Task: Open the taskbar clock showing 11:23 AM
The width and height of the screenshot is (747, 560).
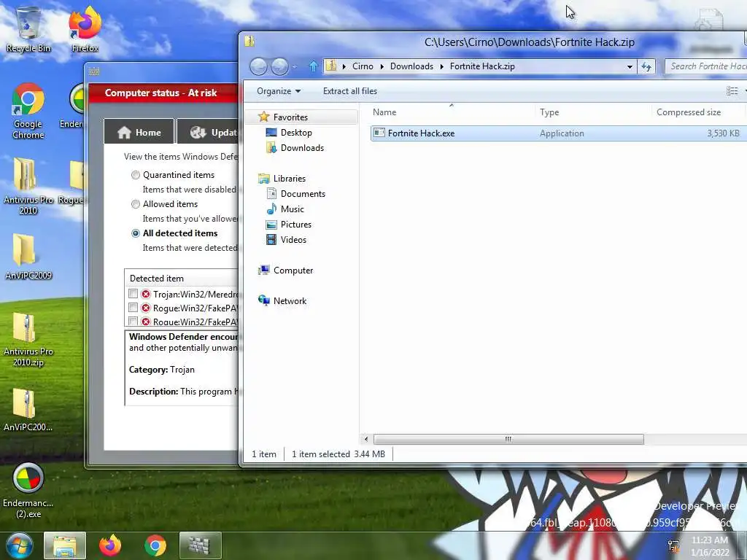Action: coord(710,546)
